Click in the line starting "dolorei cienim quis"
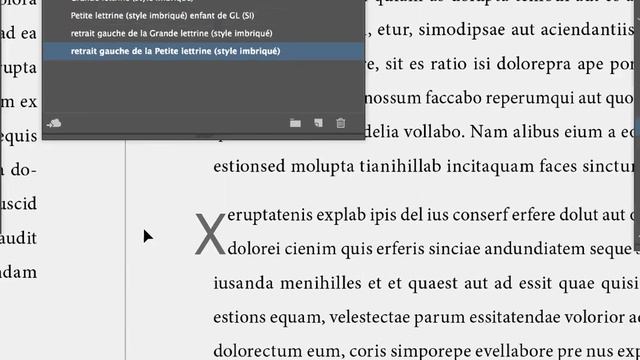640x360 pixels. (431, 249)
